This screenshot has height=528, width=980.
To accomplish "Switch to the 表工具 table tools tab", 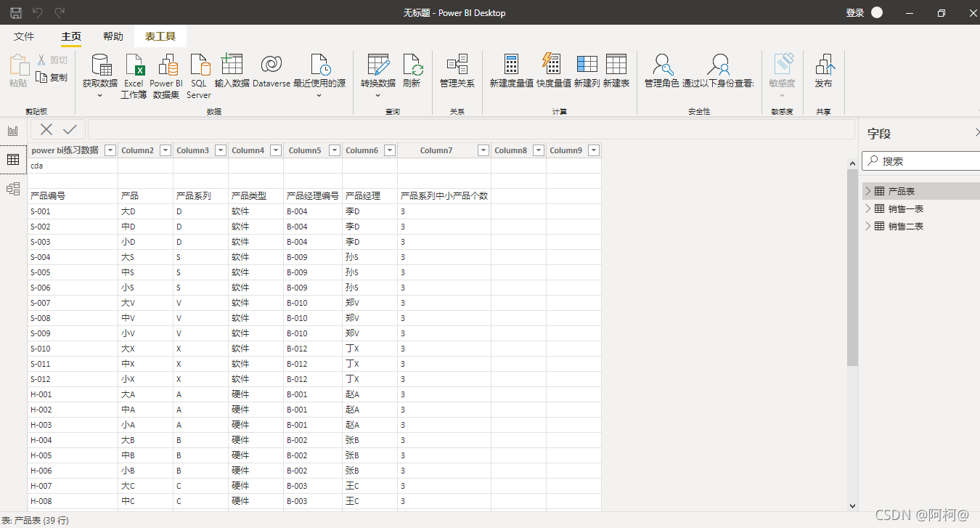I will [160, 36].
